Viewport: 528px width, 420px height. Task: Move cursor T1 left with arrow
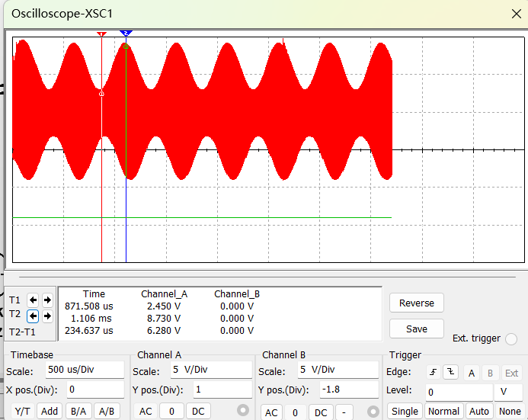click(33, 300)
